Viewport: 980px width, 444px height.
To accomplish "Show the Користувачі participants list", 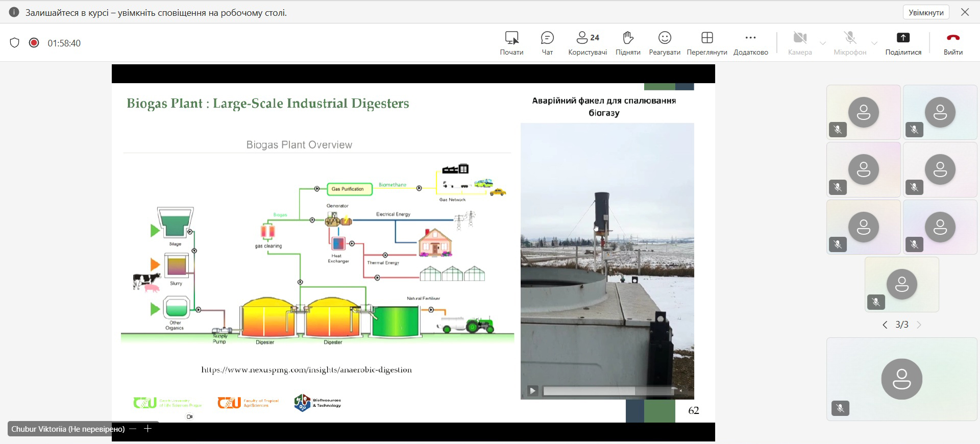I will point(587,43).
